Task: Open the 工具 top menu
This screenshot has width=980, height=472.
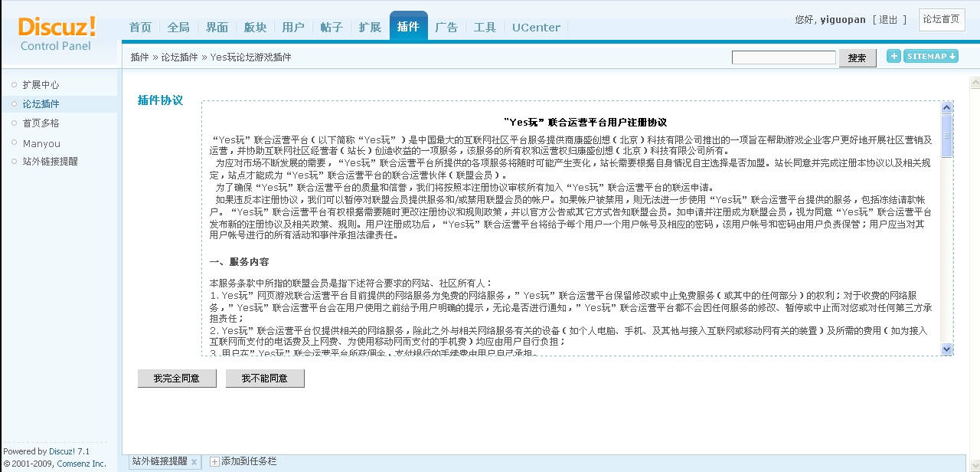Action: click(x=485, y=27)
